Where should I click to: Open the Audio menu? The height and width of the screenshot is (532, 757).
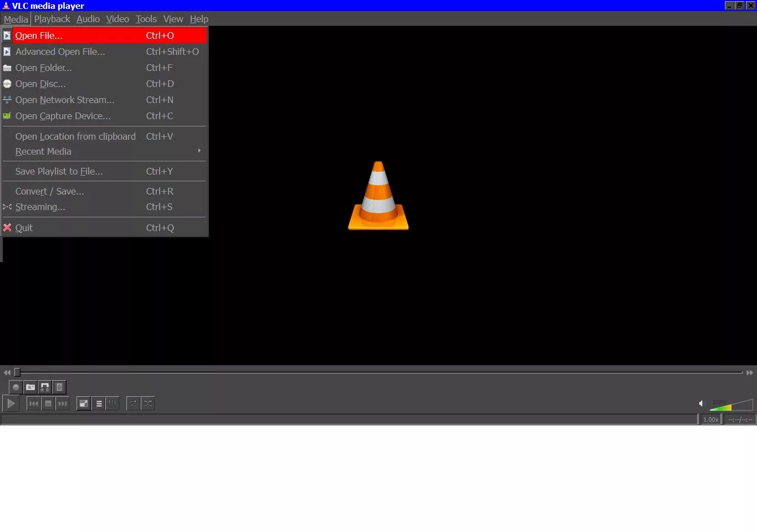tap(88, 19)
